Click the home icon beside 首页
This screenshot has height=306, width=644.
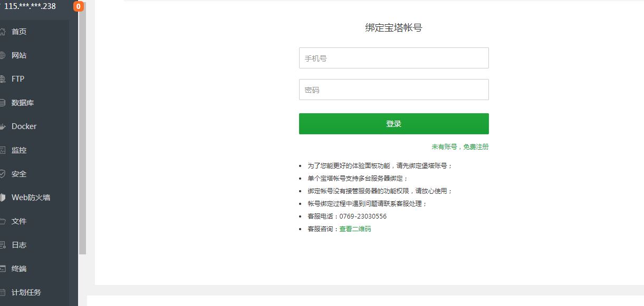[2, 32]
